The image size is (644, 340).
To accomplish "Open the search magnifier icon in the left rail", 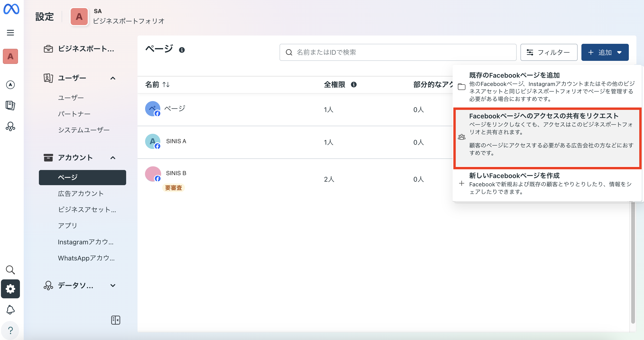I will (10, 270).
